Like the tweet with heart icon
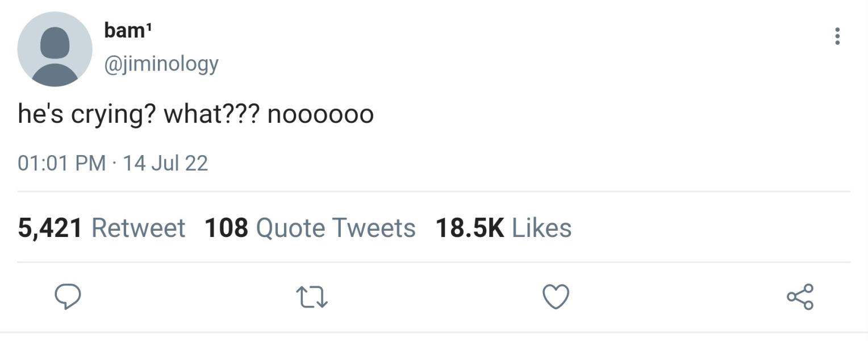The height and width of the screenshot is (341, 868). tap(556, 297)
